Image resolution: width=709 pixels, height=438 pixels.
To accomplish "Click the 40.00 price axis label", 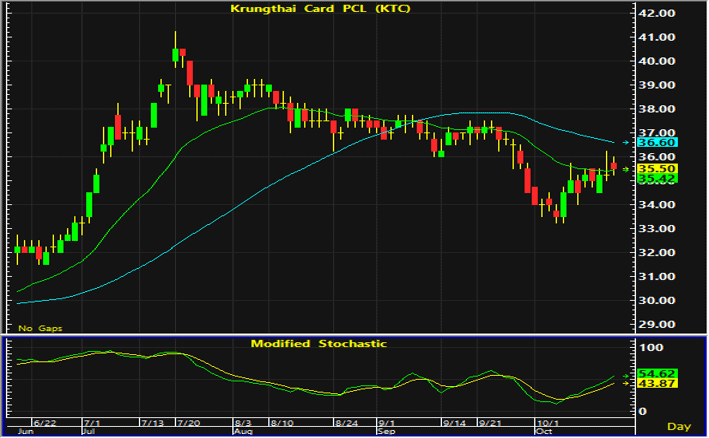I will [657, 61].
